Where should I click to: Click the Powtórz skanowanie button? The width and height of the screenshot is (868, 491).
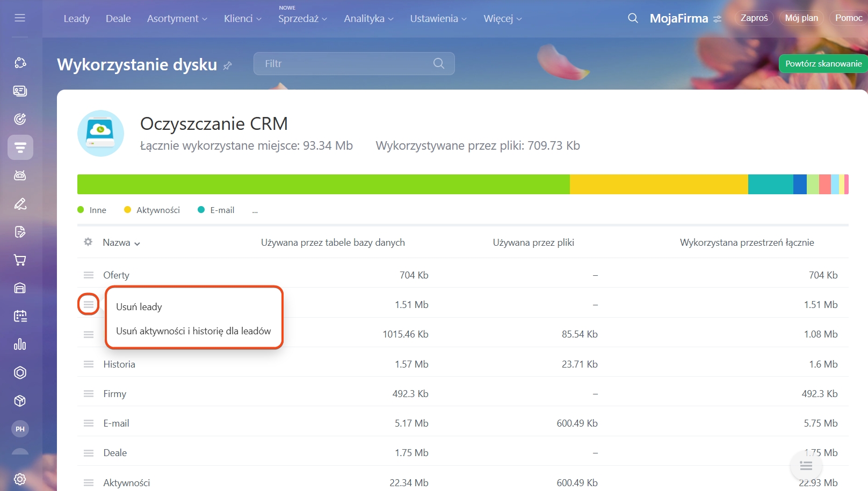[823, 63]
